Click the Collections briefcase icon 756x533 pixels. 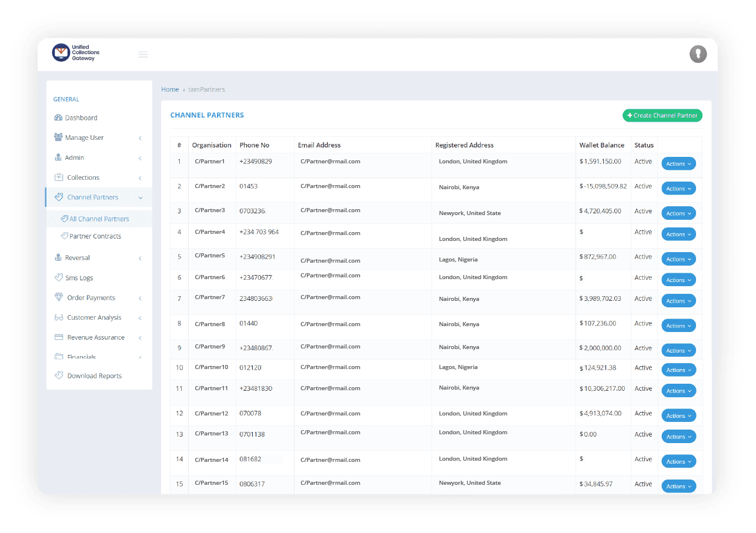tap(59, 177)
